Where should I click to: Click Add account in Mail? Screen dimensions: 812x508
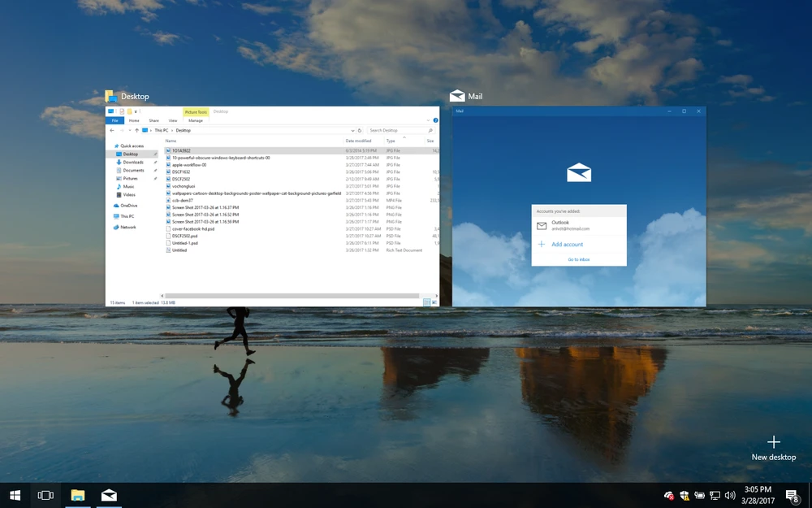tap(567, 244)
